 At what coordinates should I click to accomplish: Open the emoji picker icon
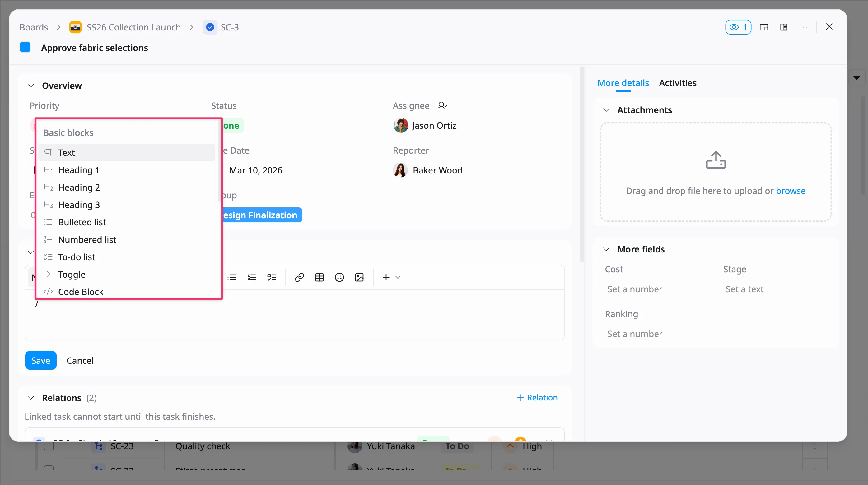click(339, 277)
